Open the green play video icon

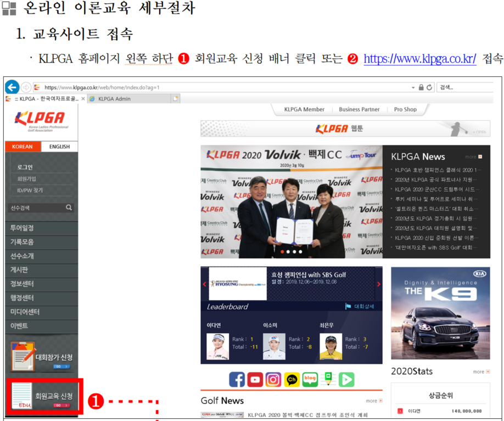[x=346, y=379]
